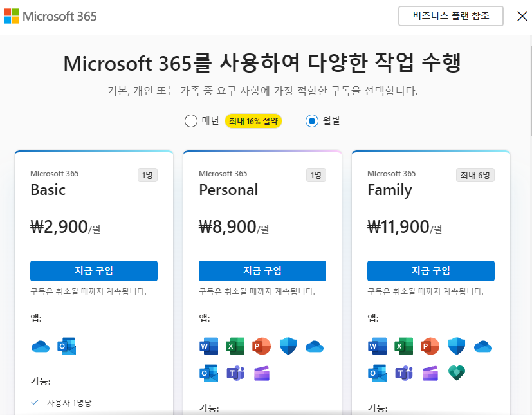Click the 1명 badge on the Basic card
Viewport: 532px width, 415px height.
(x=147, y=175)
